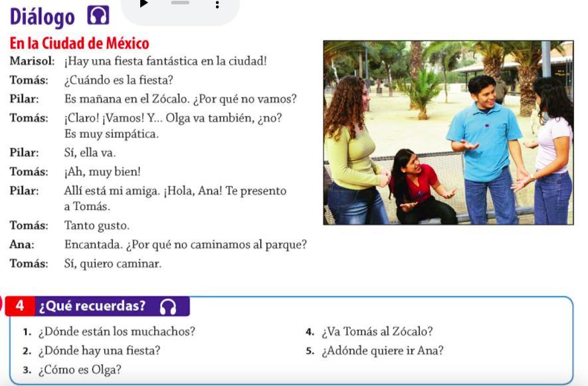Viewport: 588px width, 386px height.
Task: Click the ¿Qué recuerdas? section header
Action: [92, 306]
